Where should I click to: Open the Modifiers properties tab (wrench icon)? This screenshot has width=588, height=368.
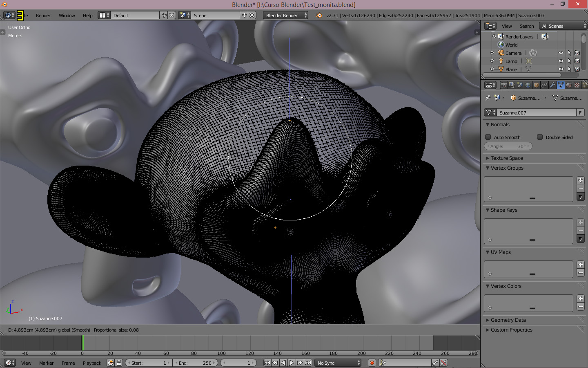click(x=552, y=85)
